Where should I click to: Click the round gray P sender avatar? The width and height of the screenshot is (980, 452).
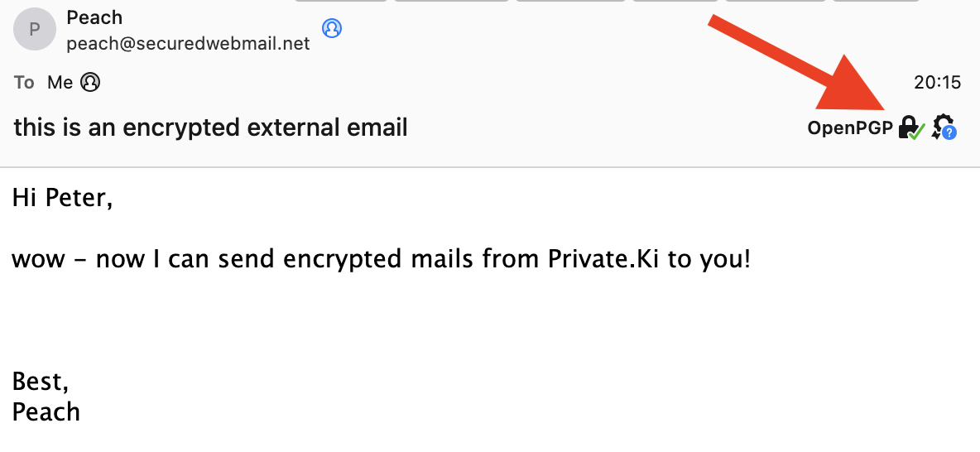(x=34, y=31)
